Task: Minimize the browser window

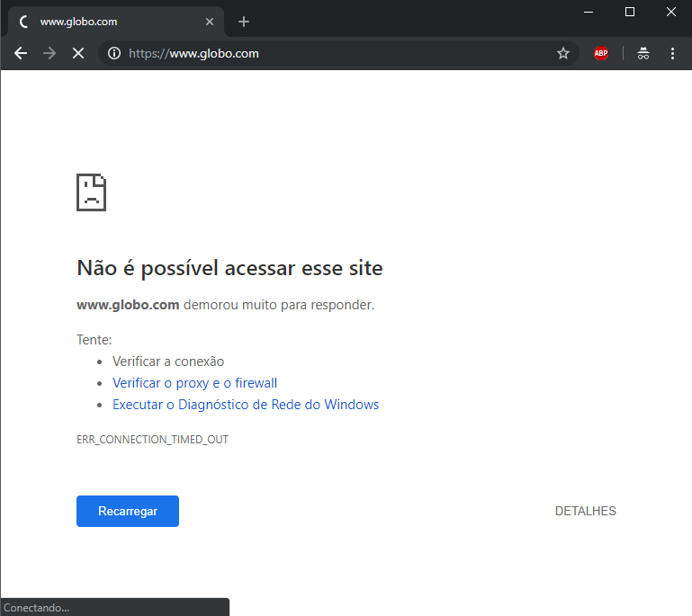Action: coord(589,12)
